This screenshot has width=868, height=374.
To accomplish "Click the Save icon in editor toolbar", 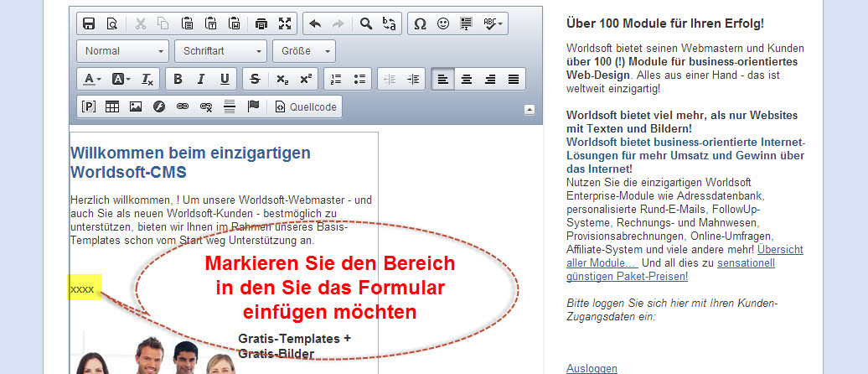I will pyautogui.click(x=89, y=23).
